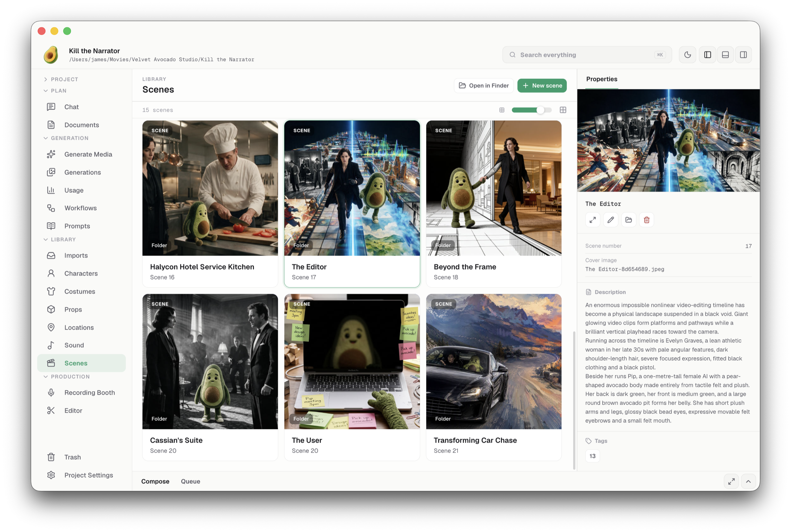Click the large grid icon right of slider

tap(563, 110)
